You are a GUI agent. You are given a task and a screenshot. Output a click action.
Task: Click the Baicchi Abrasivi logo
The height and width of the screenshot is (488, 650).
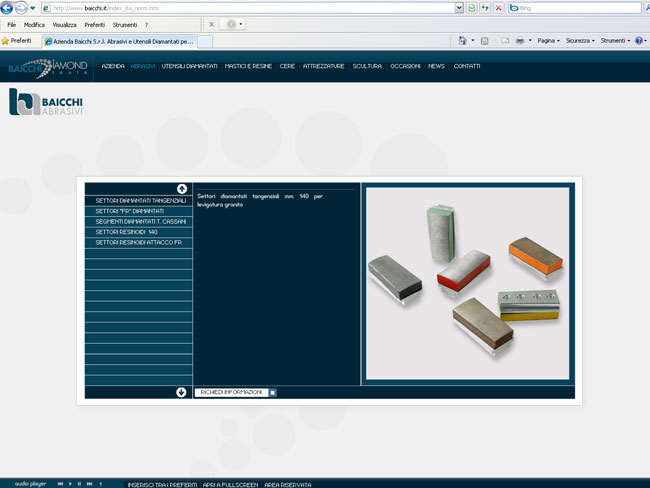[x=46, y=102]
